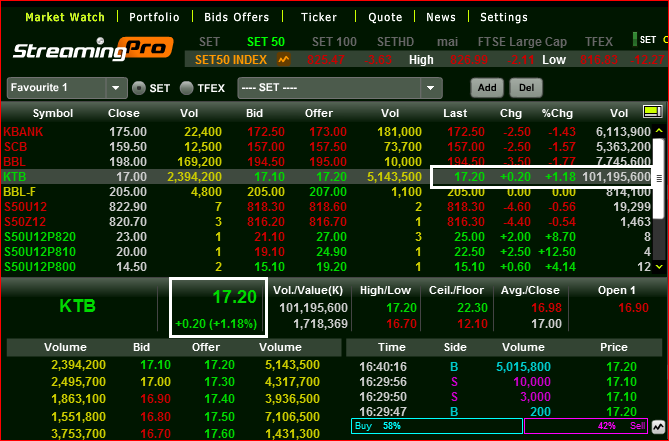This screenshot has height=441, width=669.
Task: Click the 42% Sell bar
Action: [586, 426]
